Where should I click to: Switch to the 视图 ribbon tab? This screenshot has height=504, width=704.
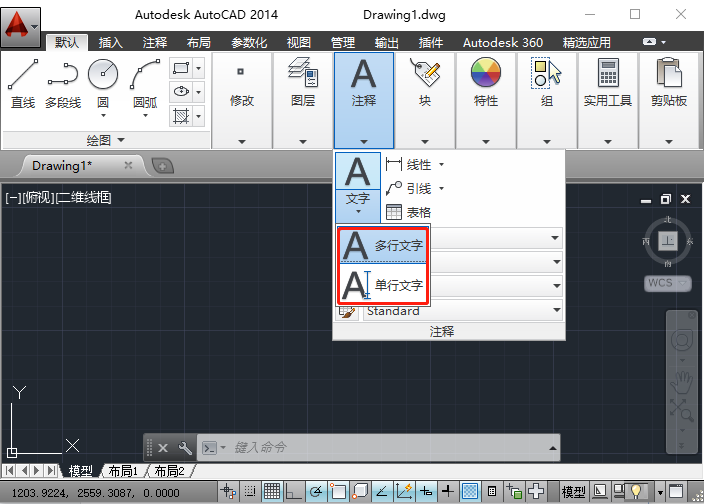click(299, 43)
